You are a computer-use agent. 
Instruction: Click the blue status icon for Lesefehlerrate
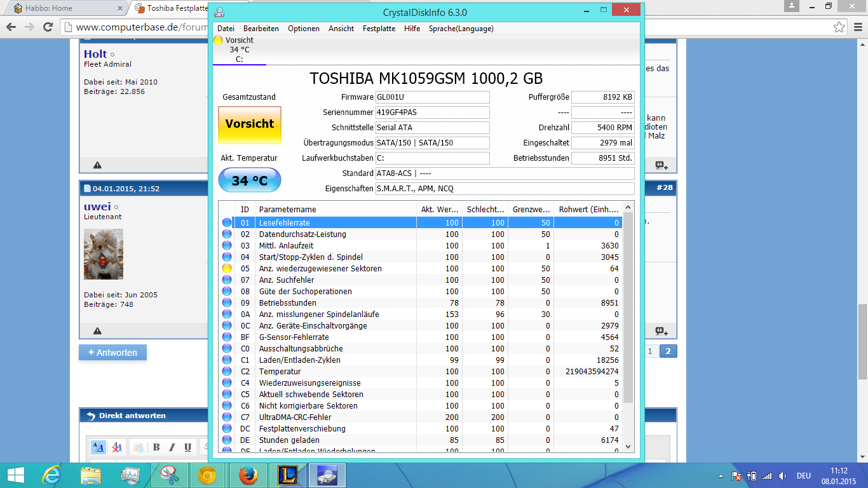(x=227, y=223)
